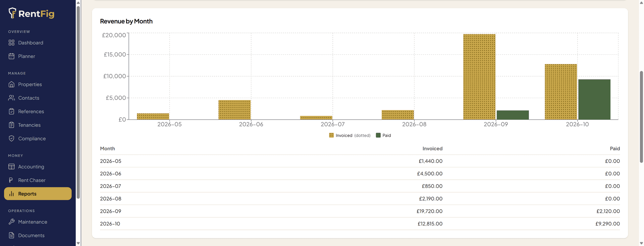This screenshot has height=246, width=644.
Task: Click the Documents file icon
Action: click(11, 235)
